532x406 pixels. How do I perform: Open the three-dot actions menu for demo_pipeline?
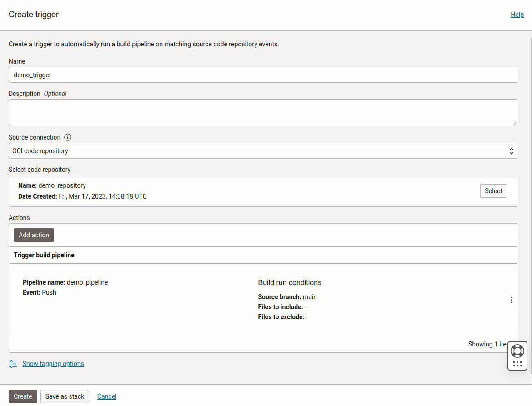click(512, 300)
